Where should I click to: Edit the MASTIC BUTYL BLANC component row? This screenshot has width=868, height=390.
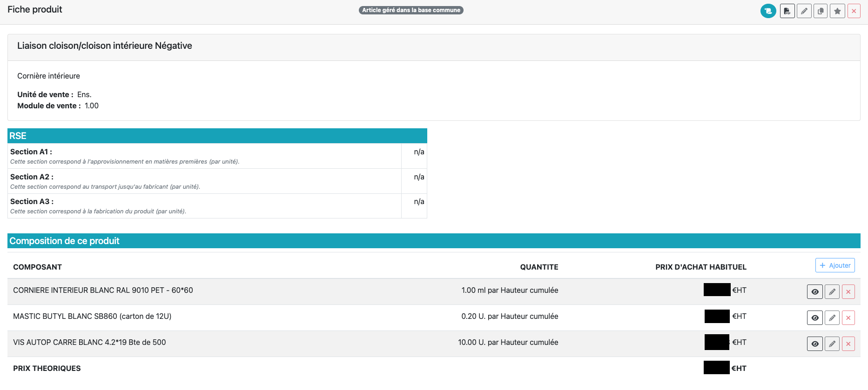pos(832,318)
